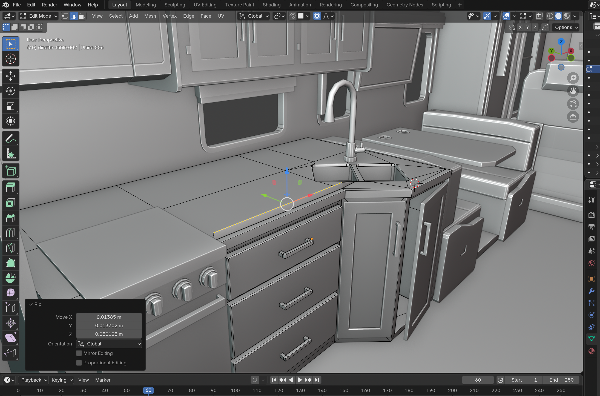Open the Marker menu in timeline
Viewport: 600px width, 396px height.
[103, 380]
